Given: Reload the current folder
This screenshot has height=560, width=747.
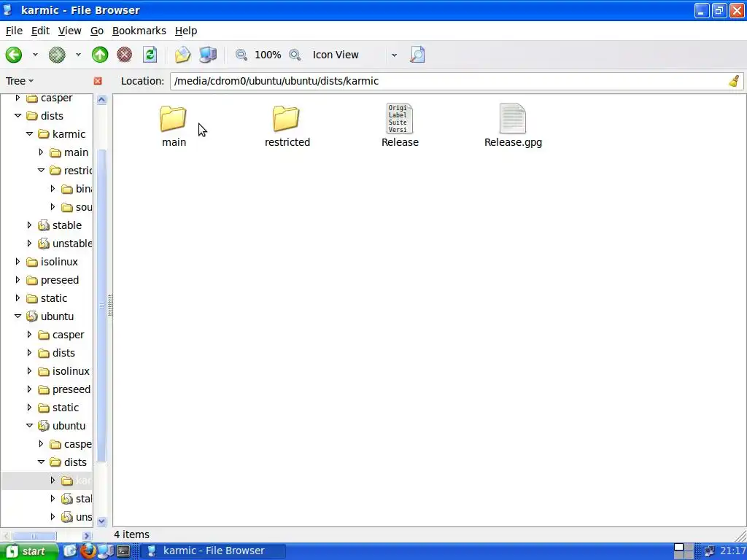Looking at the screenshot, I should pyautogui.click(x=150, y=55).
